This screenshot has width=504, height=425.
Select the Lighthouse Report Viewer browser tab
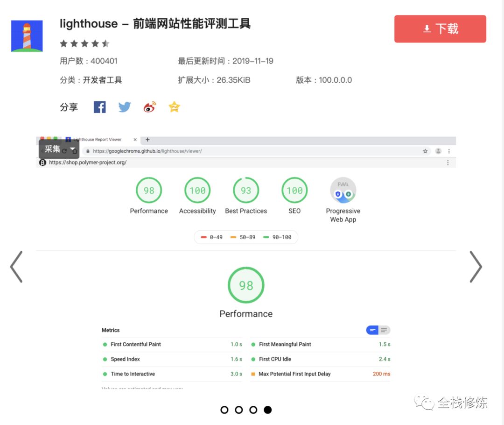[x=98, y=139]
